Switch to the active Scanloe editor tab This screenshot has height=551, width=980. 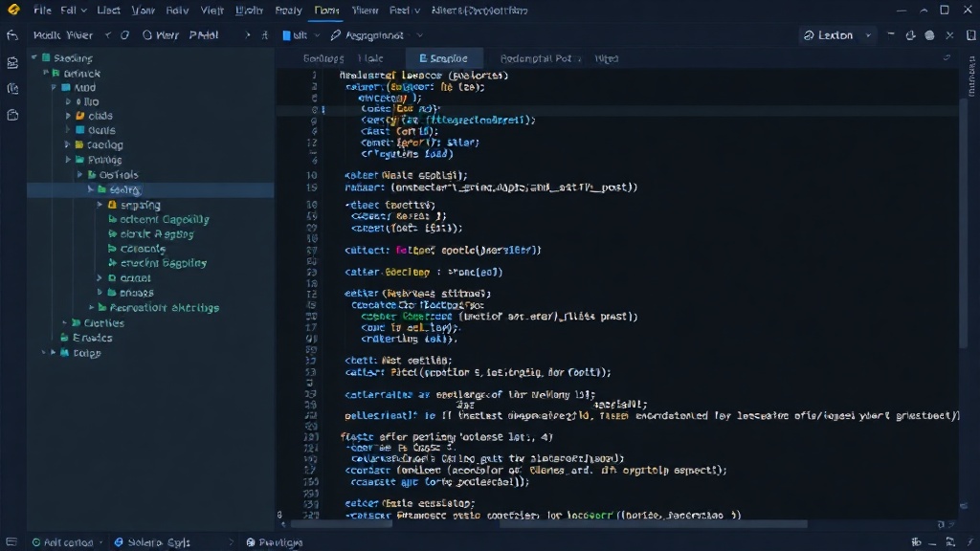click(x=444, y=58)
